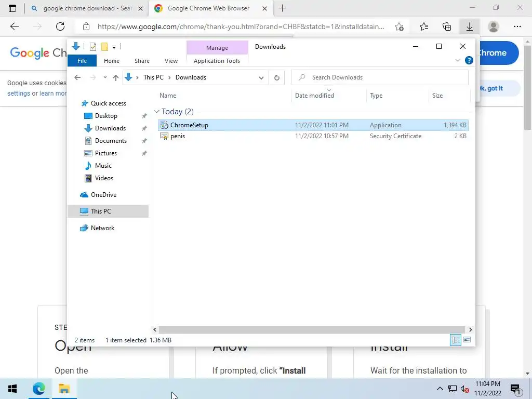Open Pictures in the navigation pane
Image resolution: width=532 pixels, height=399 pixels.
point(106,153)
